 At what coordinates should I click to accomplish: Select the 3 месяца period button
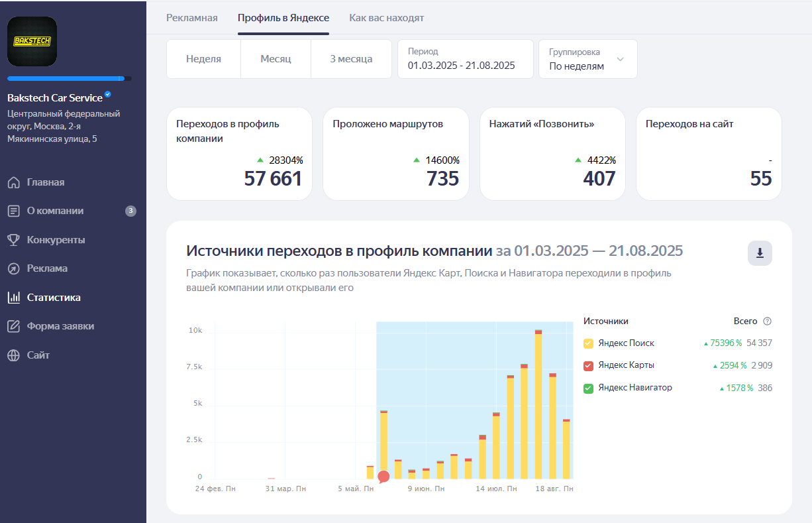click(x=351, y=59)
